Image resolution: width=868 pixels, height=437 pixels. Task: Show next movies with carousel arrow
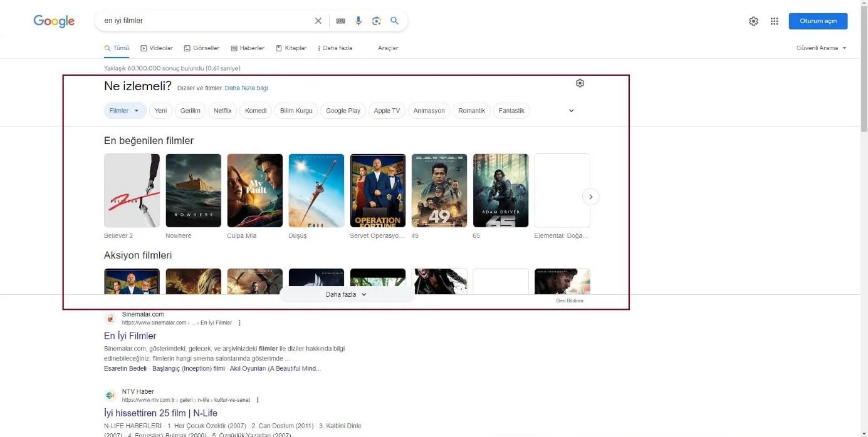click(x=590, y=197)
